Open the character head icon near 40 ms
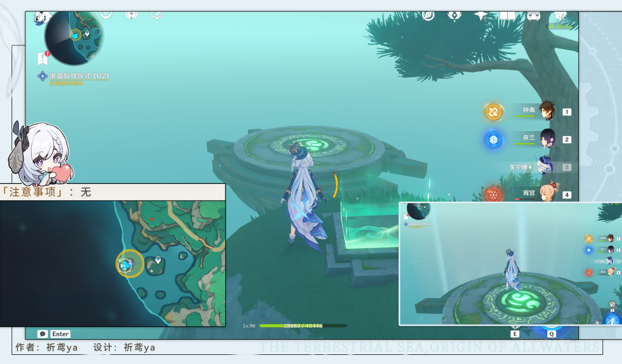 [560, 16]
